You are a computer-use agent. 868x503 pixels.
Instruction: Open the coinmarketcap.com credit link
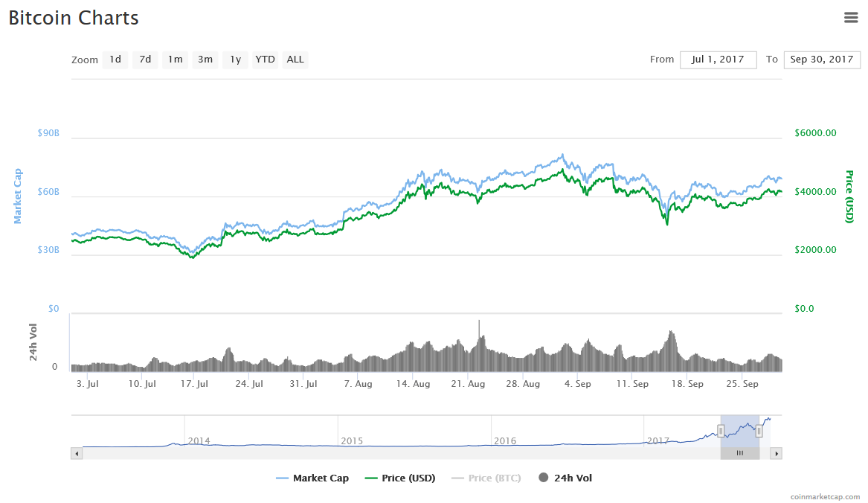coord(826,497)
